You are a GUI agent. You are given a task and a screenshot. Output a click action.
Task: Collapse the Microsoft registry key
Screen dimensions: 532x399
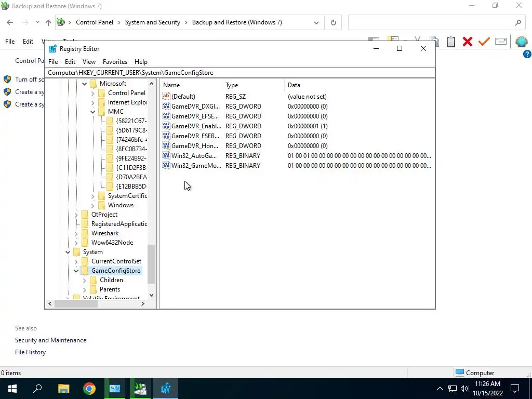(x=85, y=84)
